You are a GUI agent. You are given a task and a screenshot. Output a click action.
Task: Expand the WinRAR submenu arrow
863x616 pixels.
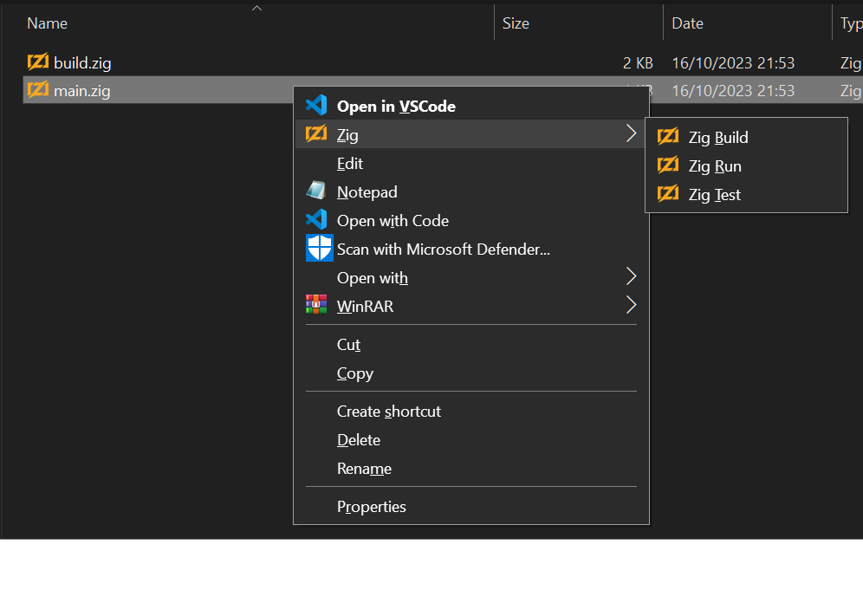[632, 306]
